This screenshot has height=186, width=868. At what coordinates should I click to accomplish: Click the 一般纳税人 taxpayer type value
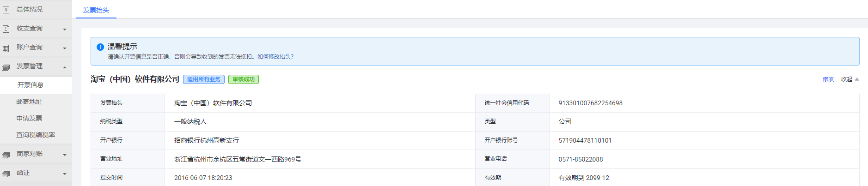click(x=190, y=122)
